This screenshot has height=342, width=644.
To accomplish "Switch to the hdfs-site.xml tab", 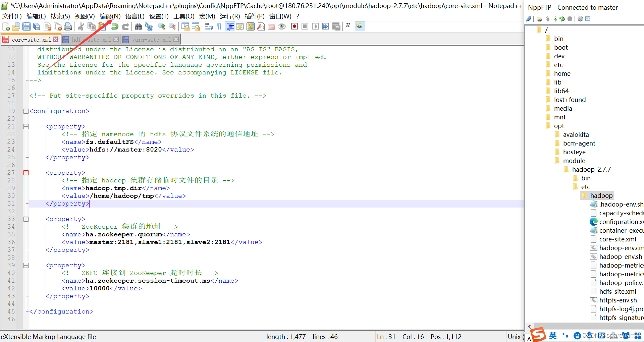I will pyautogui.click(x=91, y=40).
